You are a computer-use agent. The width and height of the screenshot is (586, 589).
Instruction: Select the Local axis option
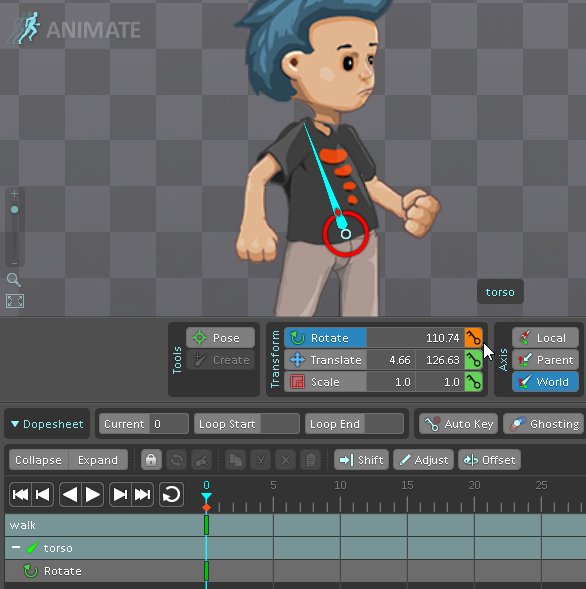click(x=545, y=338)
